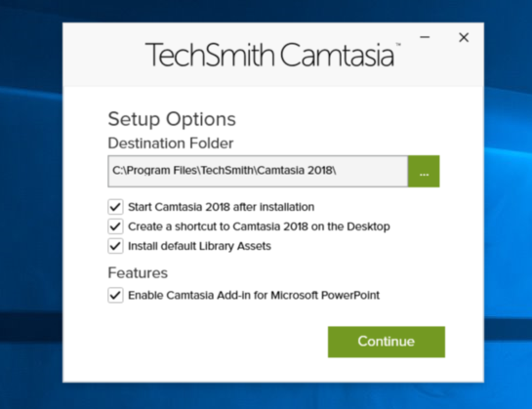This screenshot has width=532, height=409.
Task: Click the "Install default Library Assets" label text
Action: point(199,246)
